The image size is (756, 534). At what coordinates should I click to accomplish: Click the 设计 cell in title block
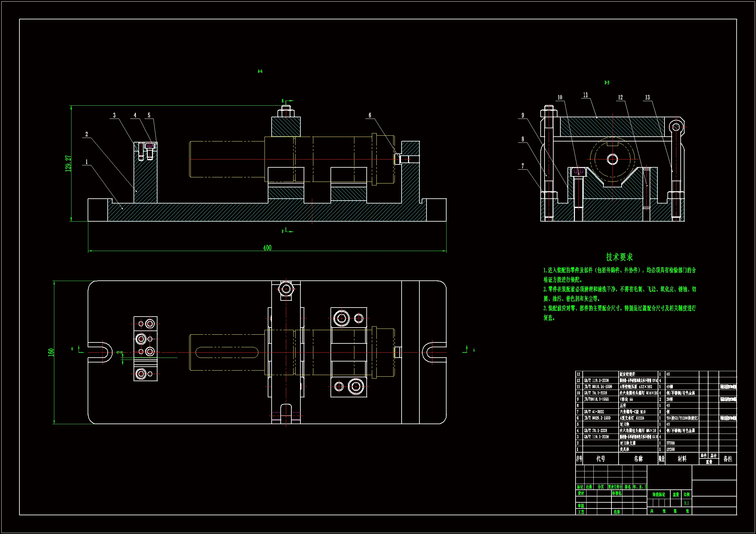581,494
